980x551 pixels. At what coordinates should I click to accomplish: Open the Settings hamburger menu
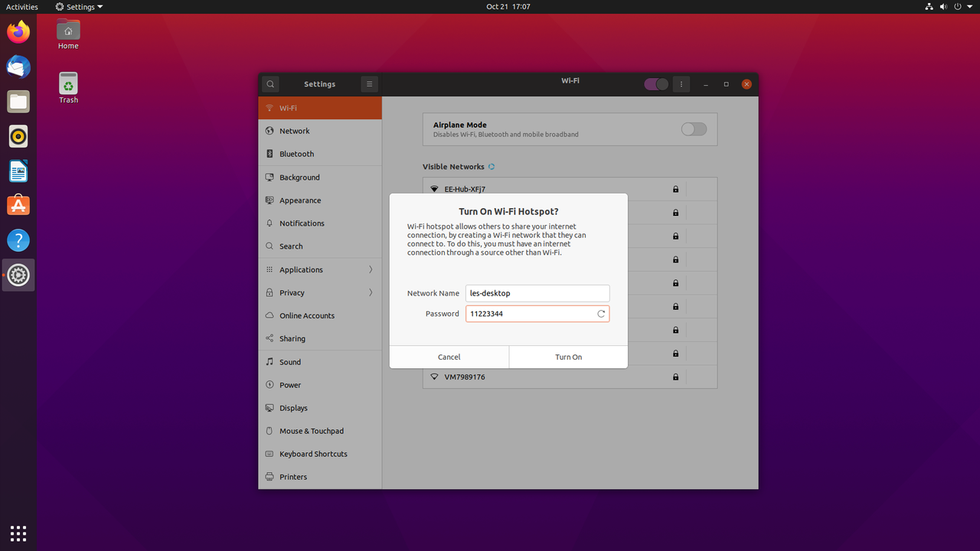(369, 84)
